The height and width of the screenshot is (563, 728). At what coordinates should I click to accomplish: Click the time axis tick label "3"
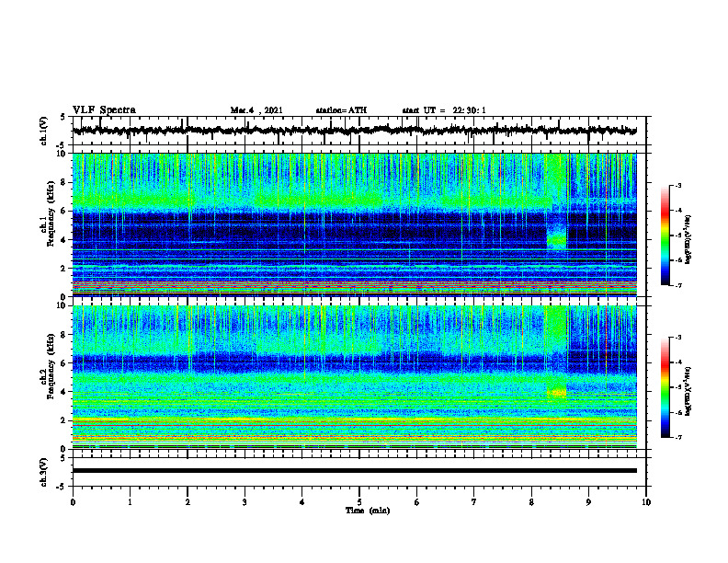[x=245, y=502]
